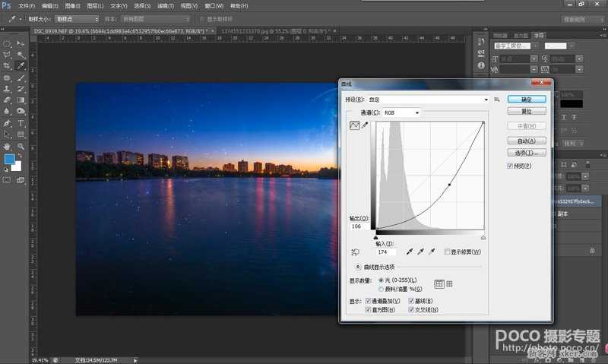Click the 自动(A) auto button
608x364 pixels.
(x=527, y=141)
